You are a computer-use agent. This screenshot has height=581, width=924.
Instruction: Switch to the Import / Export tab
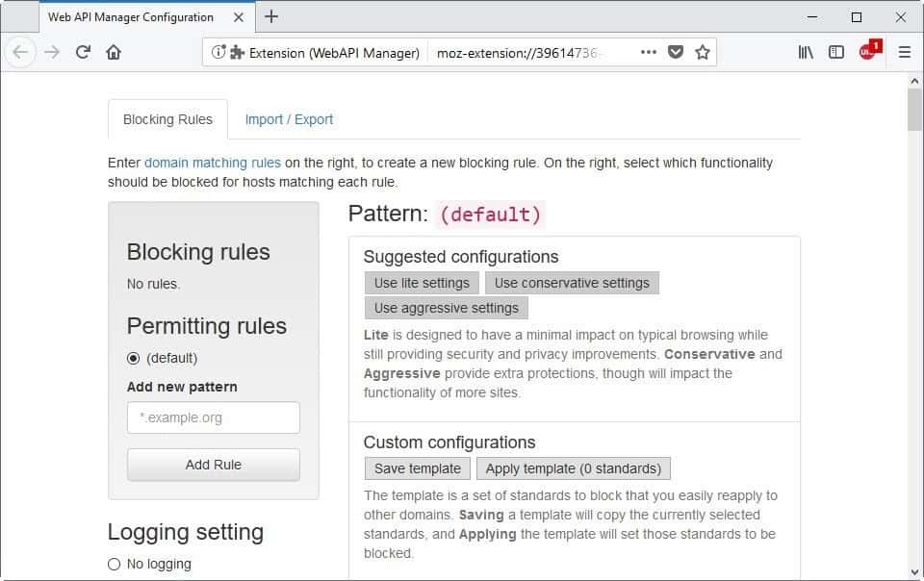coord(289,119)
